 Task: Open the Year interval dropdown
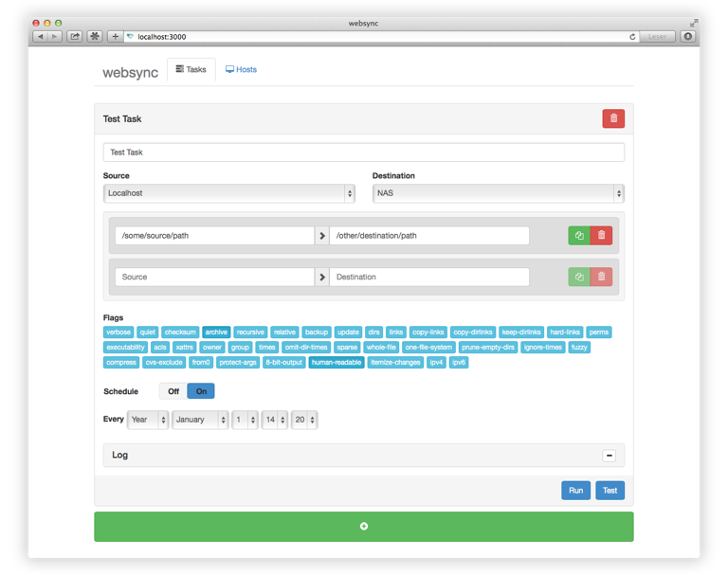[x=148, y=420]
